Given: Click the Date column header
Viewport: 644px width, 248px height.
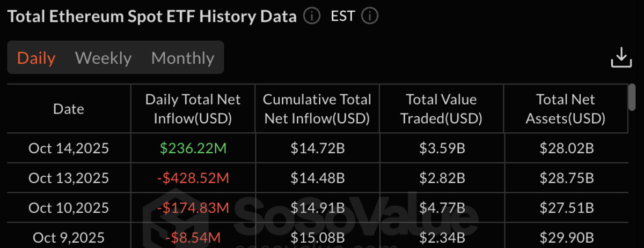Looking at the screenshot, I should (x=69, y=109).
